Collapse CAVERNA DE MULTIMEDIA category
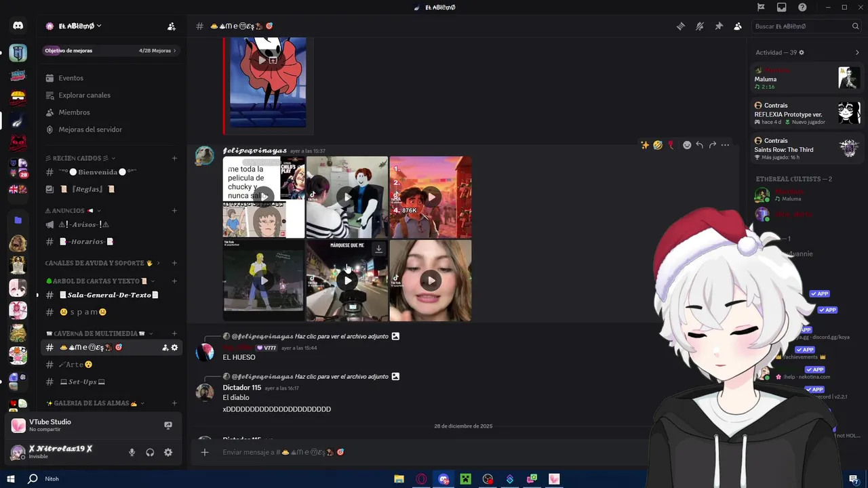Viewport: 868px width, 488px height. [99, 333]
